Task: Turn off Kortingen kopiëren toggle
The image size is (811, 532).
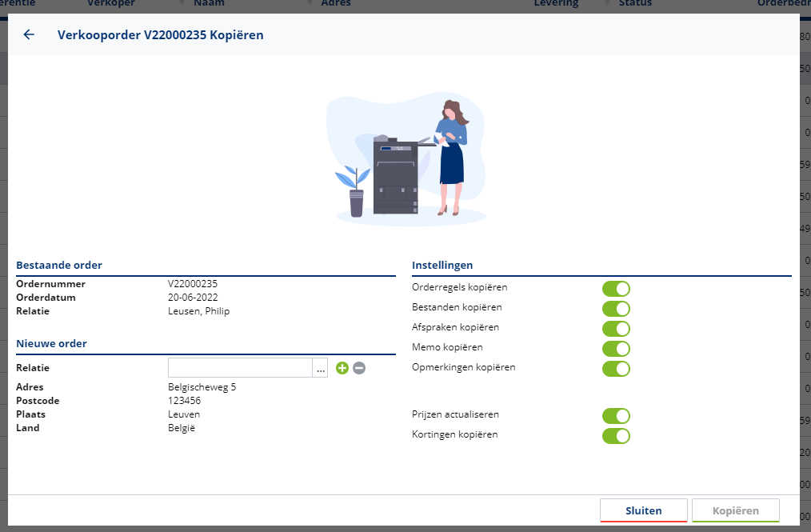Action: click(x=616, y=436)
